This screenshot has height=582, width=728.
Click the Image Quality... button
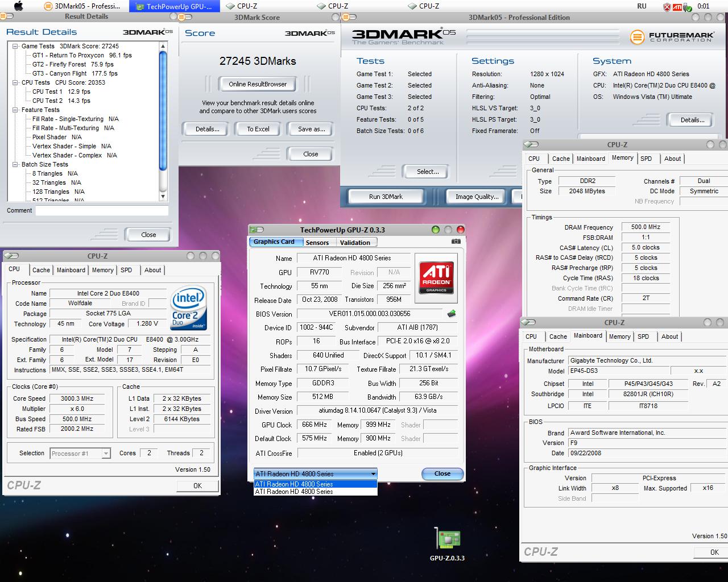coord(477,197)
